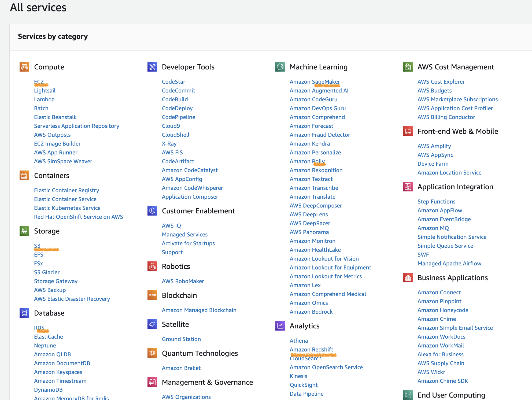Click the Database category icon
This screenshot has width=532, height=400.
point(24,313)
